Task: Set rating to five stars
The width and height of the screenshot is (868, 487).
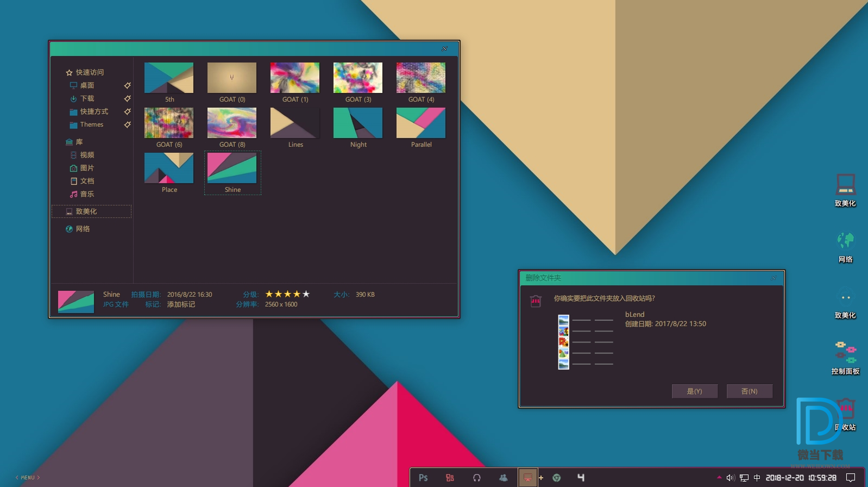Action: click(x=306, y=294)
